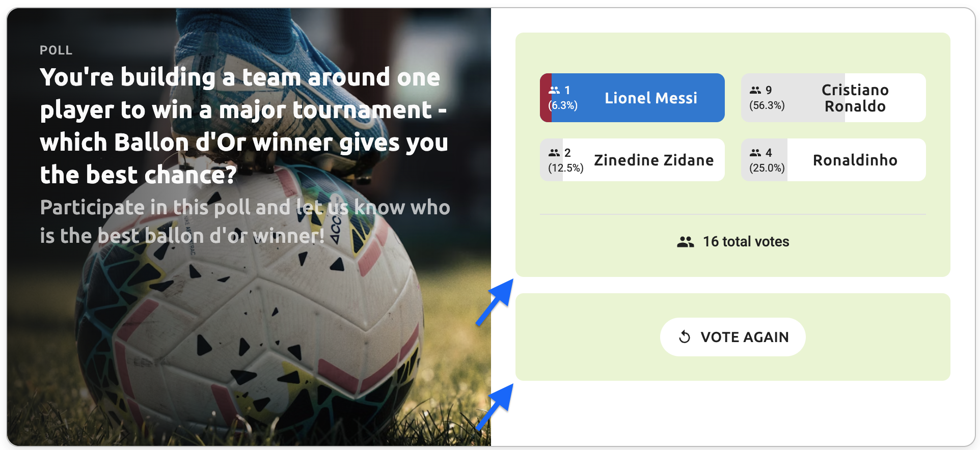Select the Ronaldinho answer name
This screenshot has height=450, width=980.
(x=855, y=160)
